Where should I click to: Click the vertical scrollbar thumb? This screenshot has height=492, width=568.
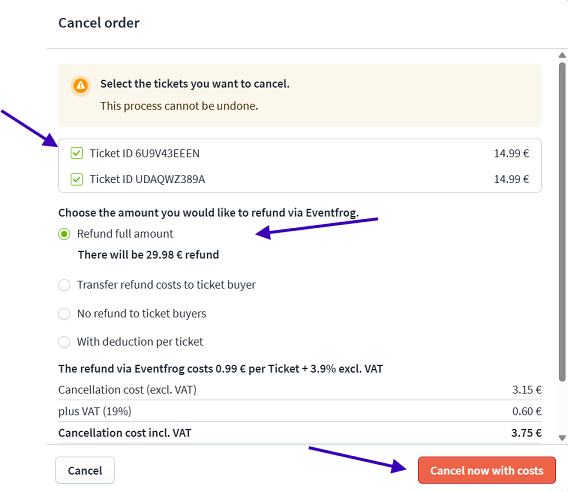pyautogui.click(x=562, y=222)
